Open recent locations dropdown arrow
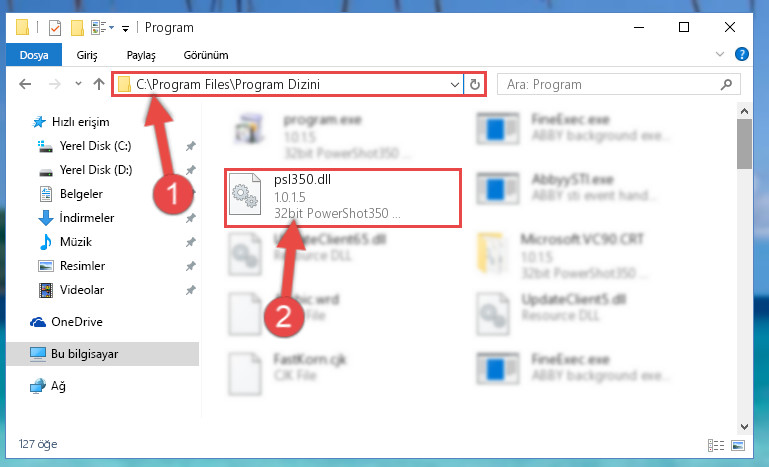The image size is (769, 467). tap(78, 84)
